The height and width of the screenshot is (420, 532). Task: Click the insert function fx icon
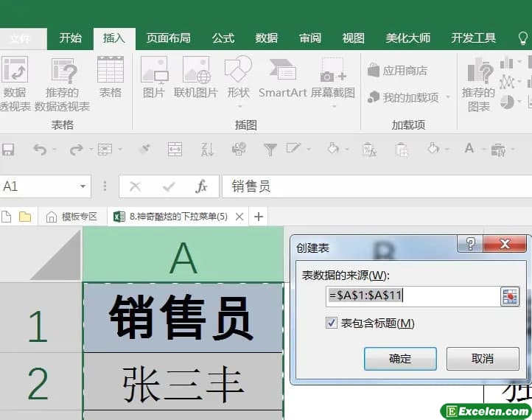[201, 186]
